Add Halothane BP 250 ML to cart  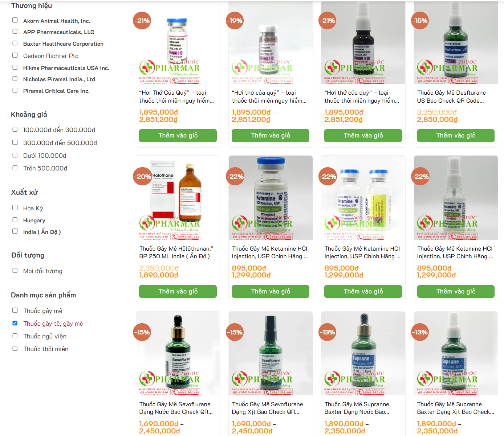(178, 292)
